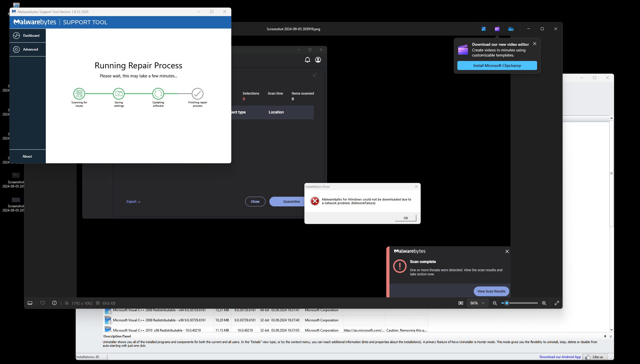The width and height of the screenshot is (640, 364).
Task: Open the Dashboard section in Support Tool
Action: pyautogui.click(x=28, y=36)
